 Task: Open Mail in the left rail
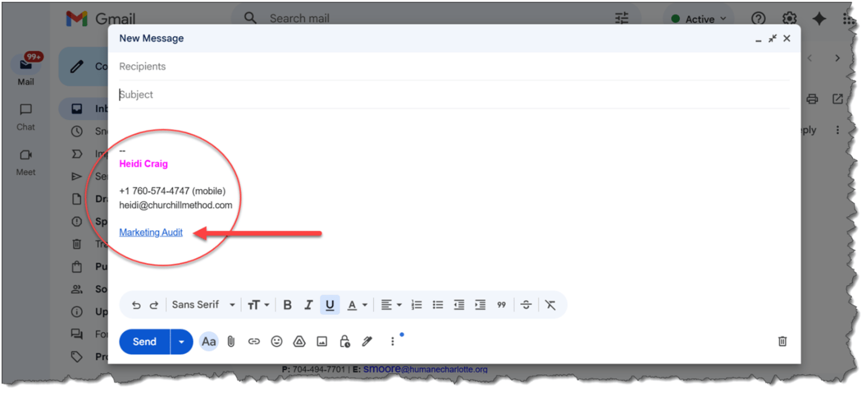[x=26, y=70]
